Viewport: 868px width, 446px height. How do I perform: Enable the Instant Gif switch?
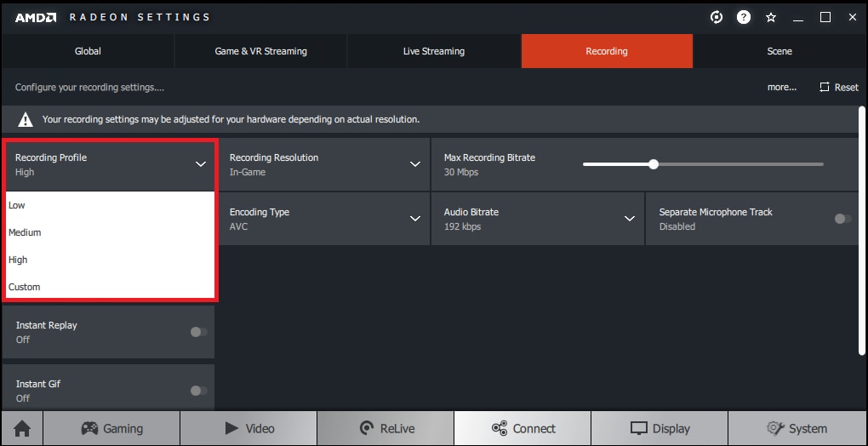[198, 391]
